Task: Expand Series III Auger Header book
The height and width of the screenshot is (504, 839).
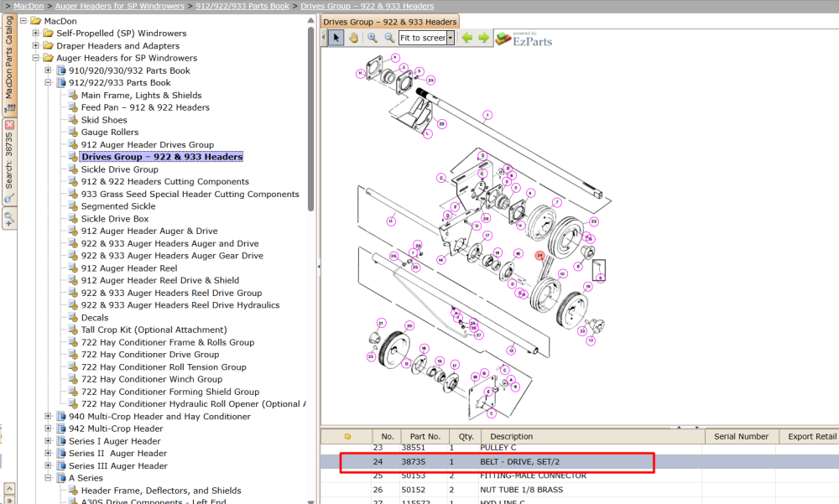Action: (x=48, y=466)
